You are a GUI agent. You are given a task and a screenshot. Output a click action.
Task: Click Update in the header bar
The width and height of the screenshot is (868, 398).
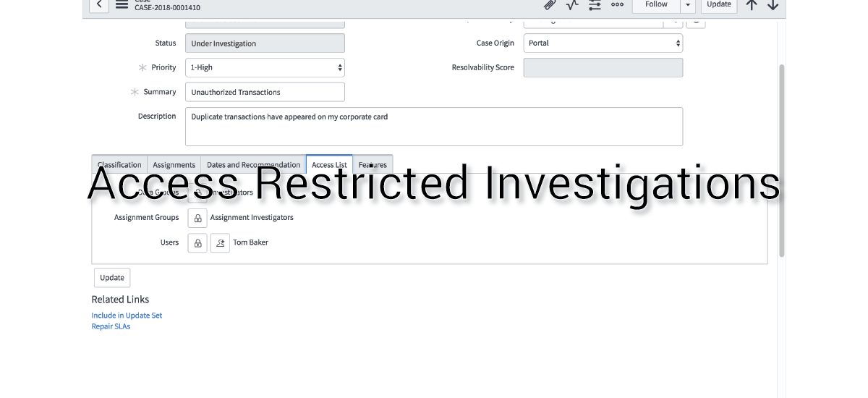[x=719, y=5]
